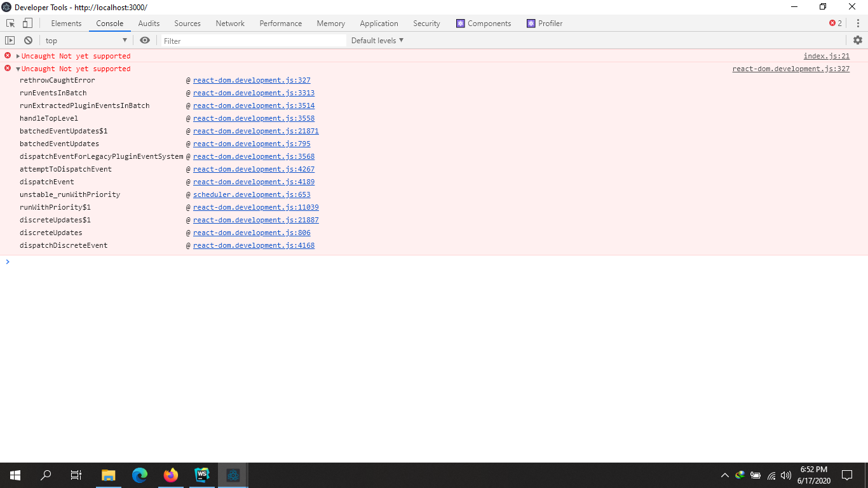Switch to the Performance tab

click(x=281, y=24)
